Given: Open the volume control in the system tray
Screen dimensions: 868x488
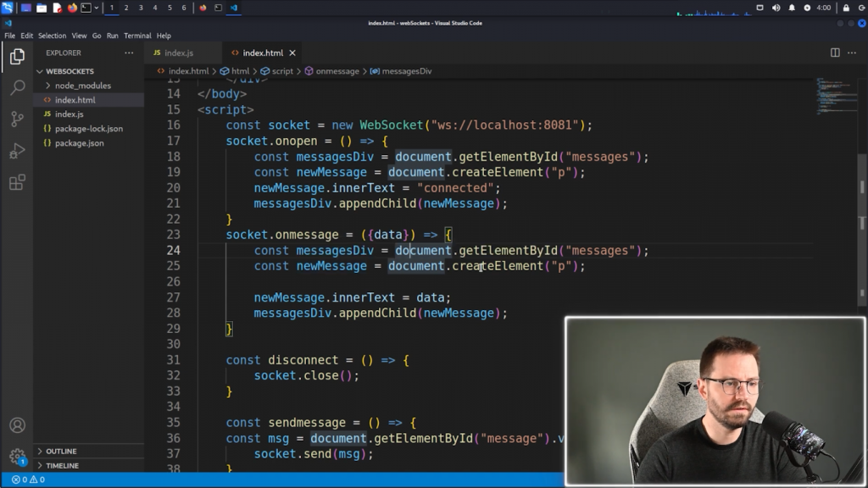Looking at the screenshot, I should pos(776,8).
